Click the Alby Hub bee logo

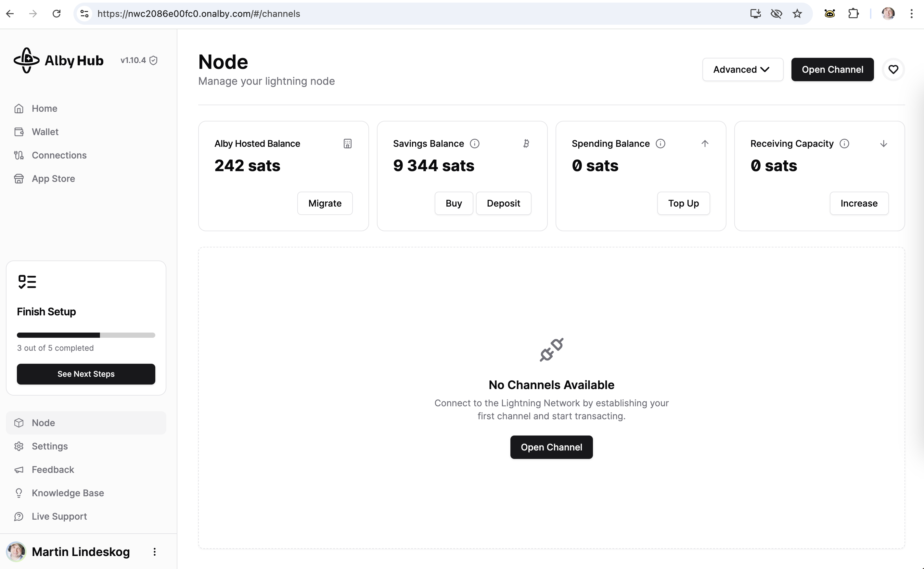tap(26, 60)
